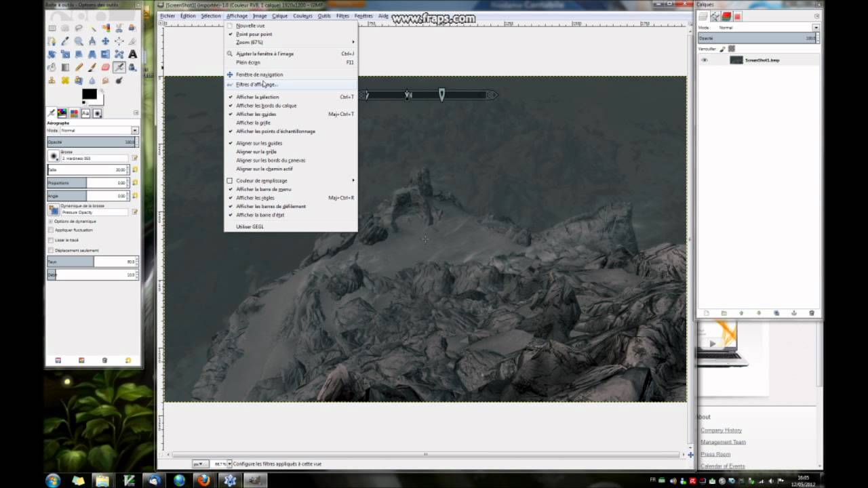Open zoom percentage dropdown in status bar
The width and height of the screenshot is (868, 488).
pos(229,464)
